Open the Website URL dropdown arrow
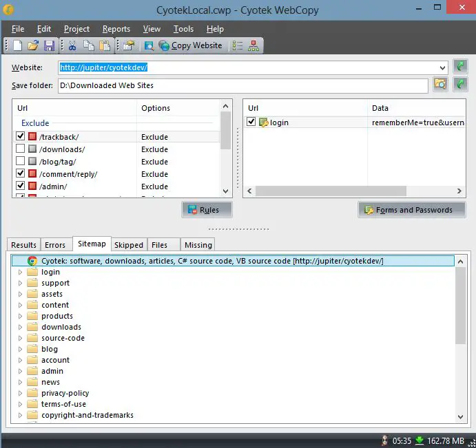 coord(443,68)
